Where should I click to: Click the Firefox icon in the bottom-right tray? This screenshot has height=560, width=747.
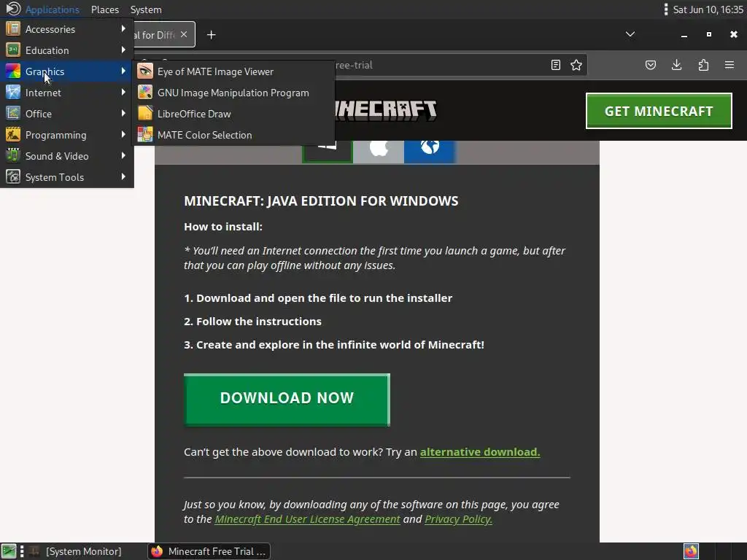pyautogui.click(x=691, y=551)
